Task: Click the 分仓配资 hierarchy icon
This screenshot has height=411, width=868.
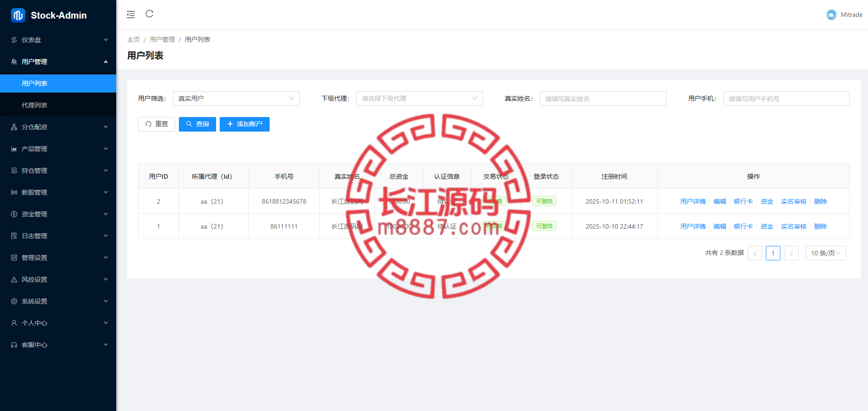Action: 14,127
